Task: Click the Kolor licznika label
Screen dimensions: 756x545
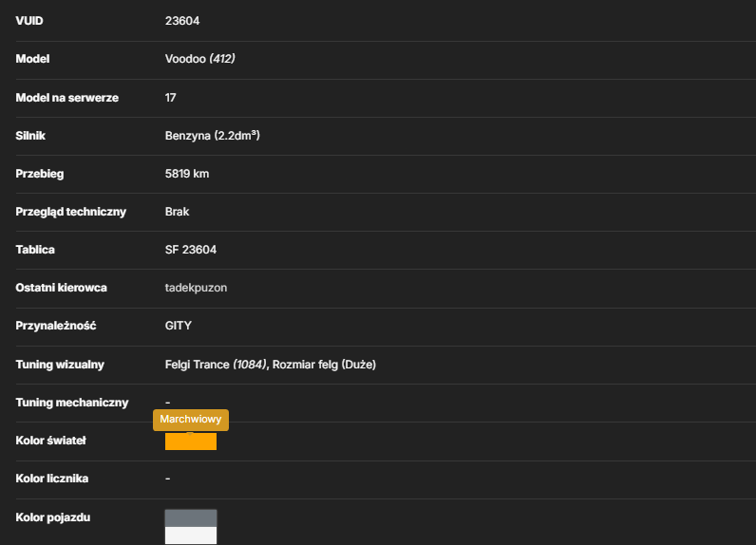Action: (x=52, y=479)
